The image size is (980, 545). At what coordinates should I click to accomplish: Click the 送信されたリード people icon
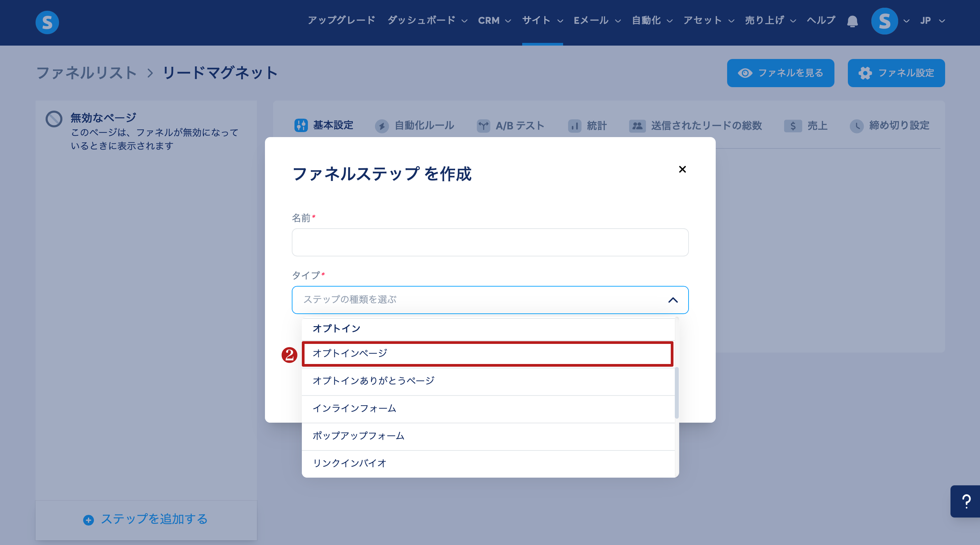point(637,126)
